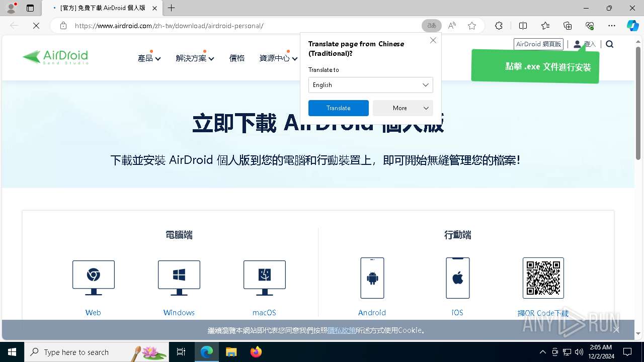Select the Android phone icon
This screenshot has height=362, width=644.
point(372,278)
